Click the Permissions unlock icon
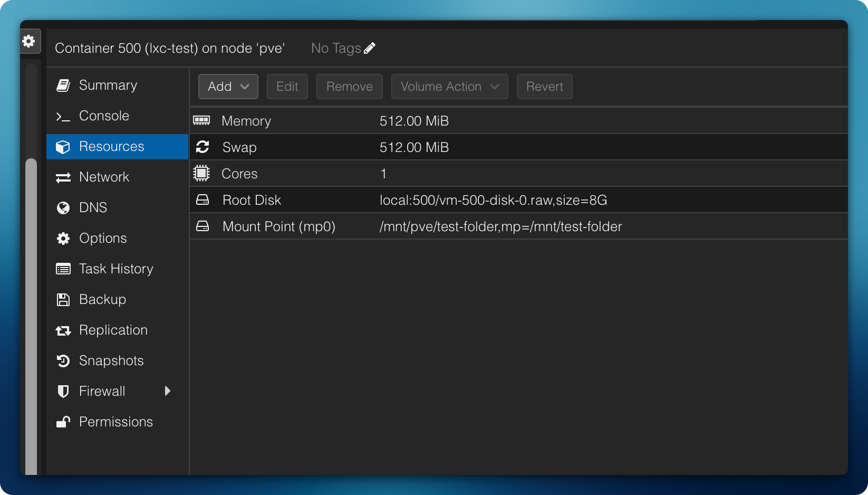868x495 pixels. [63, 422]
